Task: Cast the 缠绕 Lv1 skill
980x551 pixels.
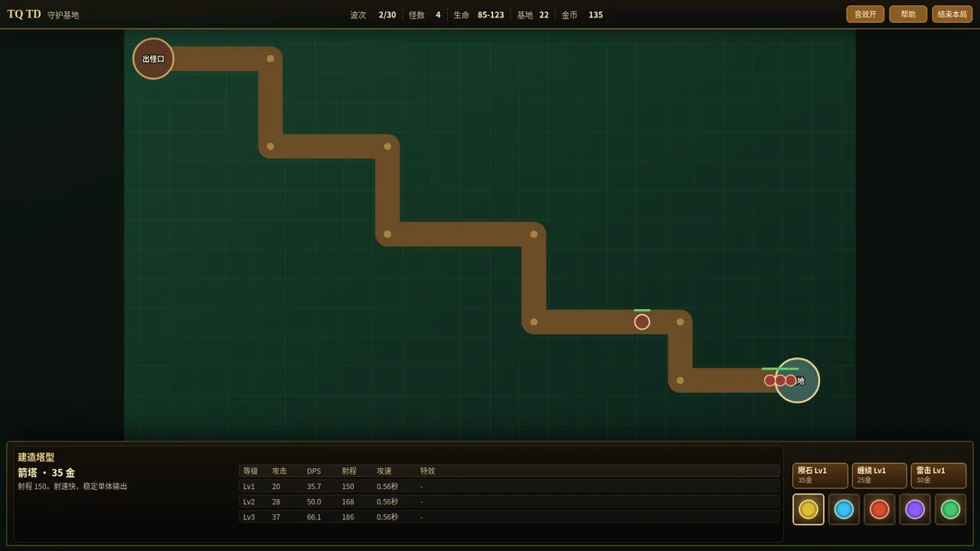Action: tap(879, 475)
